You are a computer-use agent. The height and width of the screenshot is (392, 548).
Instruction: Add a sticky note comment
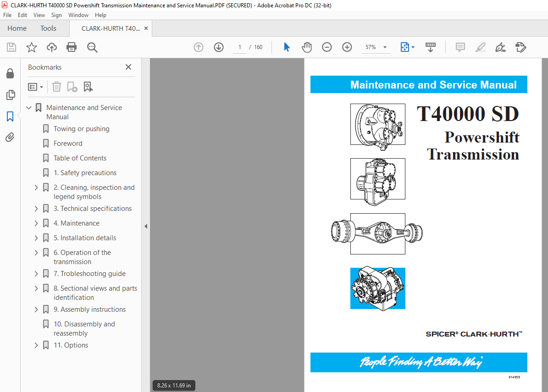tap(460, 47)
